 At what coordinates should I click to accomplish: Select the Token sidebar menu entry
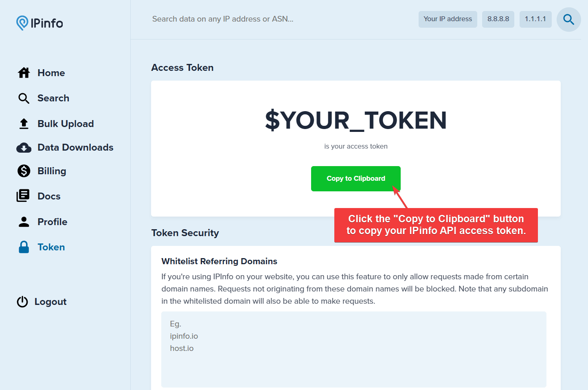pos(51,247)
